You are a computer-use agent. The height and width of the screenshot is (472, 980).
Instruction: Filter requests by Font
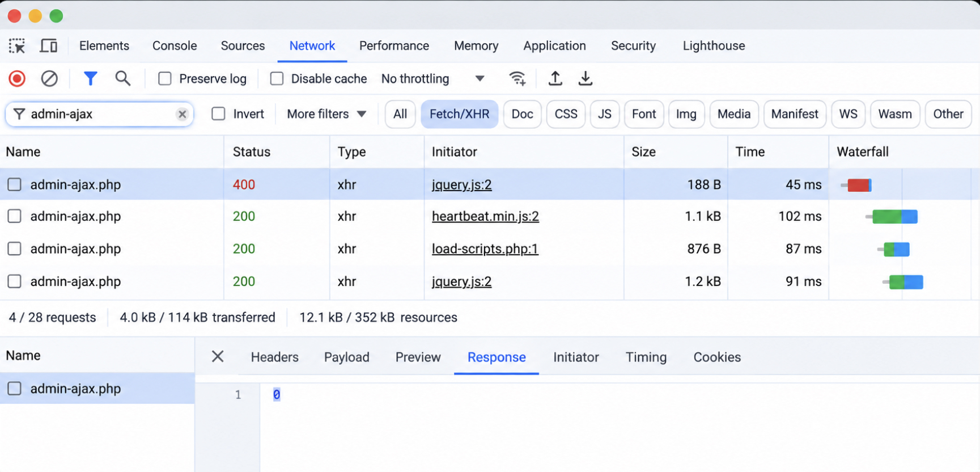[644, 114]
